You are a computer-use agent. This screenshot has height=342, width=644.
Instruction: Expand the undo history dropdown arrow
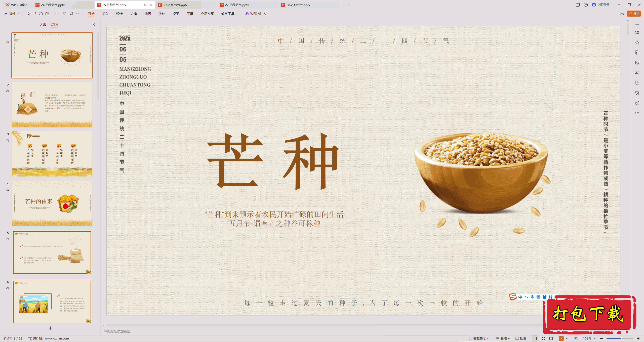[58, 14]
